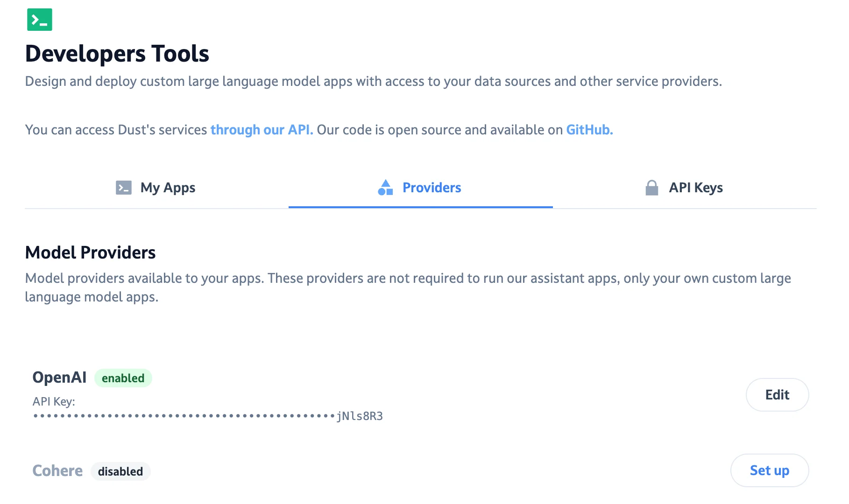This screenshot has height=504, width=849.
Task: Click the padlock icon beside API Keys
Action: coord(651,188)
